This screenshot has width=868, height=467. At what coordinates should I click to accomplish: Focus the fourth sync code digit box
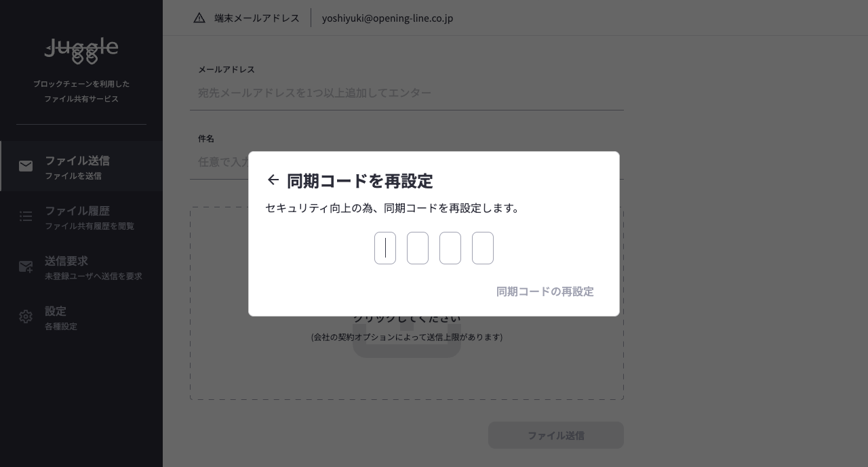[x=483, y=248]
